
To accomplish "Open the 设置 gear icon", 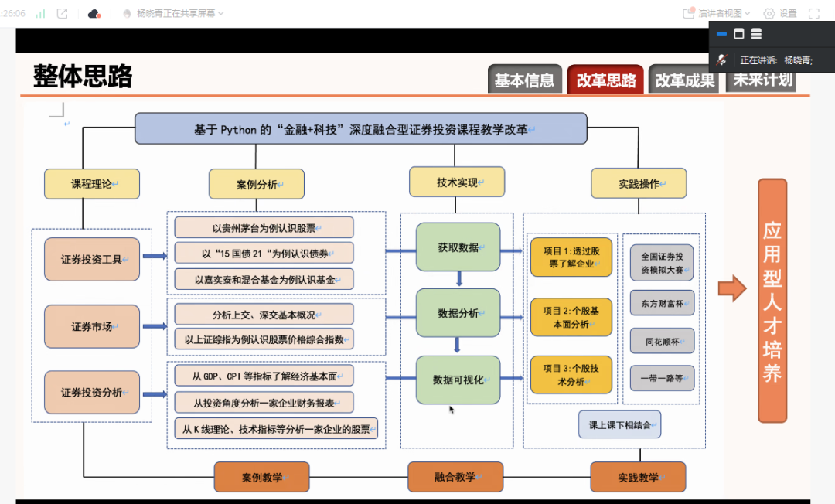I will point(769,13).
